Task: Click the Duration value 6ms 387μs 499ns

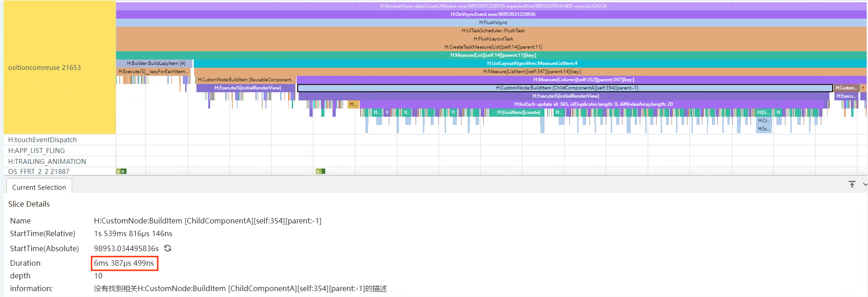Action: (x=124, y=263)
